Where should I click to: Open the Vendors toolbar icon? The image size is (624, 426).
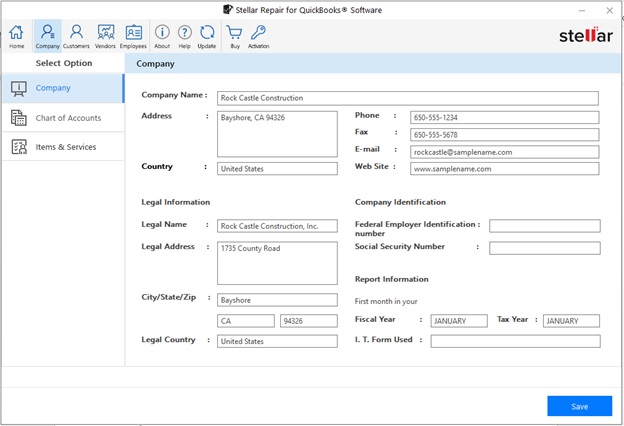point(105,36)
